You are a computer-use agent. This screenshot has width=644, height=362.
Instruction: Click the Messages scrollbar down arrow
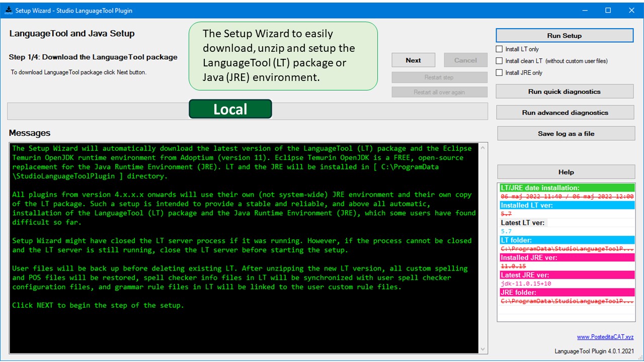pos(483,349)
